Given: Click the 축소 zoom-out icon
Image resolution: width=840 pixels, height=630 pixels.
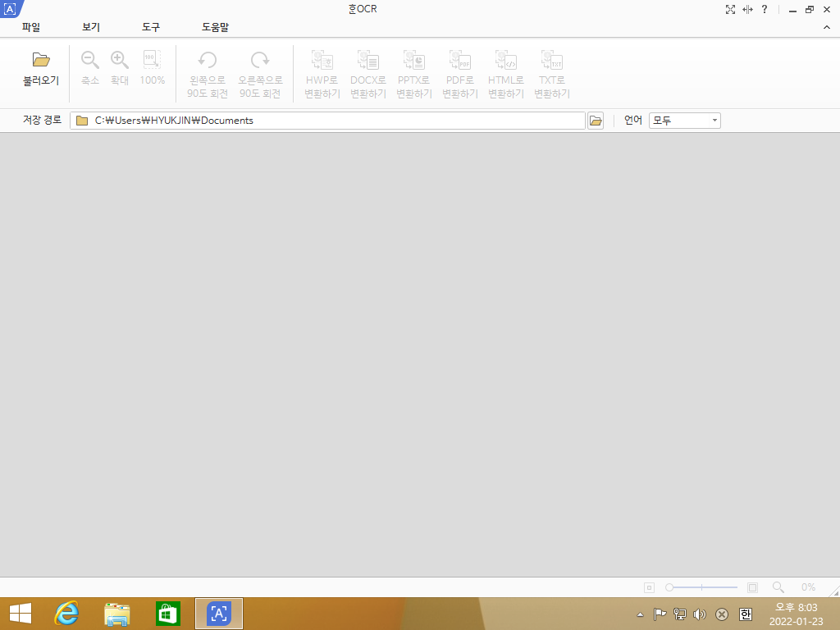Looking at the screenshot, I should tap(90, 60).
